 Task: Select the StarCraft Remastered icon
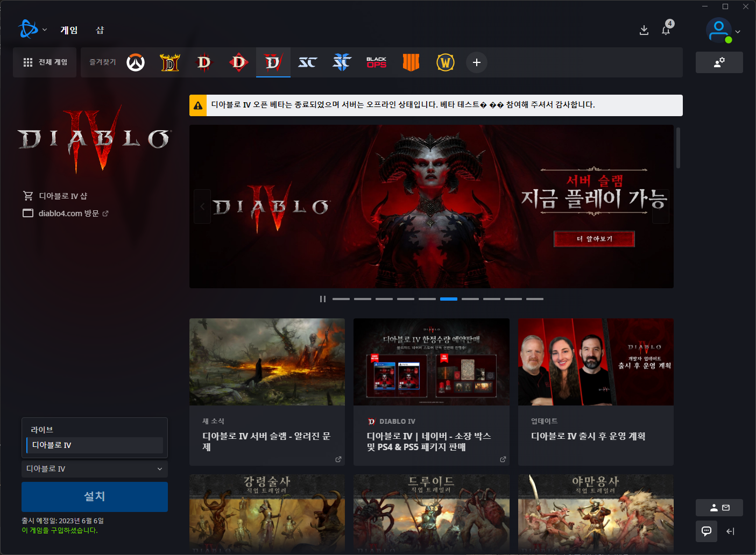(308, 63)
